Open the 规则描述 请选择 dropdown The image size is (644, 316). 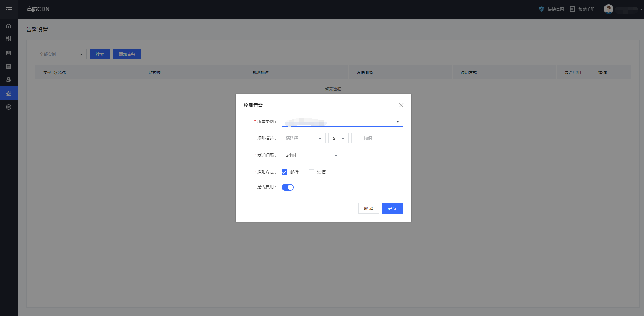tap(303, 138)
